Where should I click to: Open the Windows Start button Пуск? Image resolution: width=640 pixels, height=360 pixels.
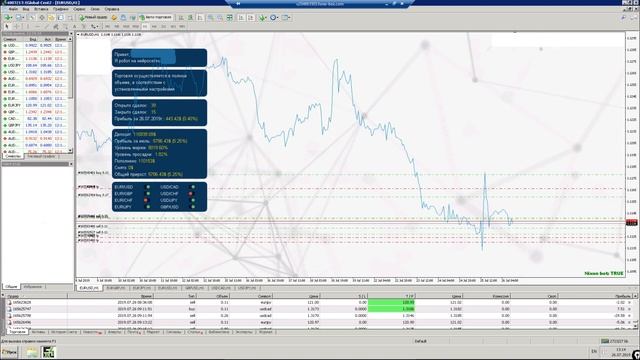pos(10,352)
